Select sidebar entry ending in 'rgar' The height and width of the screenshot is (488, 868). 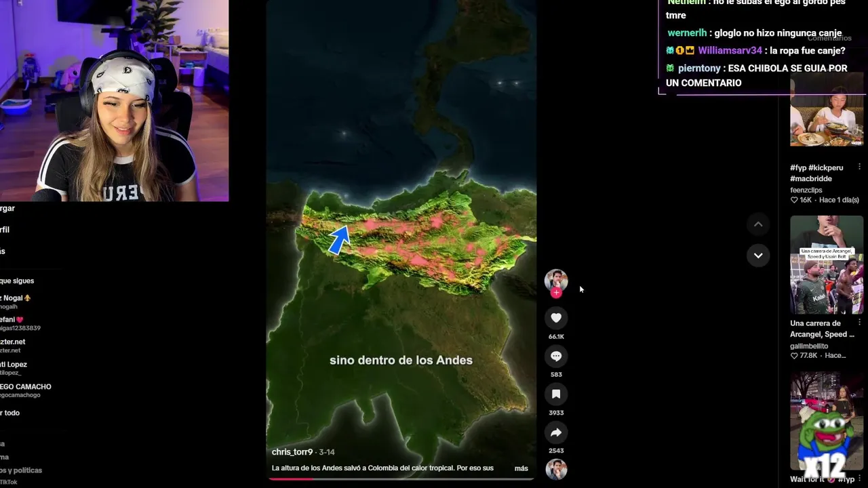click(x=7, y=208)
